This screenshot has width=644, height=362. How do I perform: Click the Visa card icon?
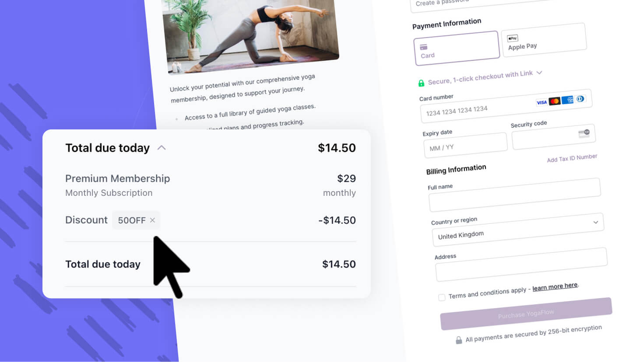click(542, 102)
